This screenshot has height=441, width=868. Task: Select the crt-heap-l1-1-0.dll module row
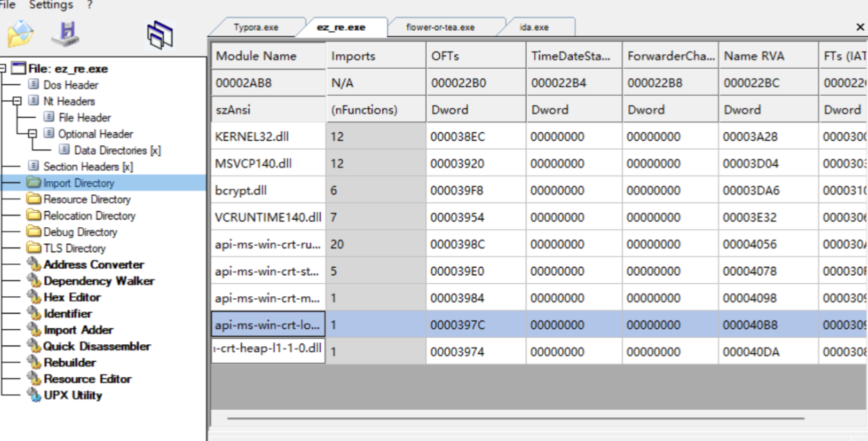click(539, 350)
